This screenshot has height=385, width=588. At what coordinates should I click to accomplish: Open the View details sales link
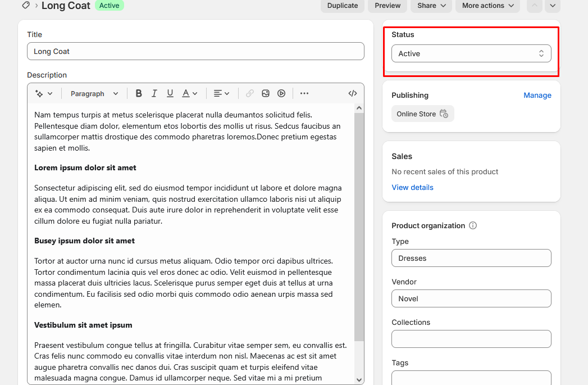pos(412,187)
